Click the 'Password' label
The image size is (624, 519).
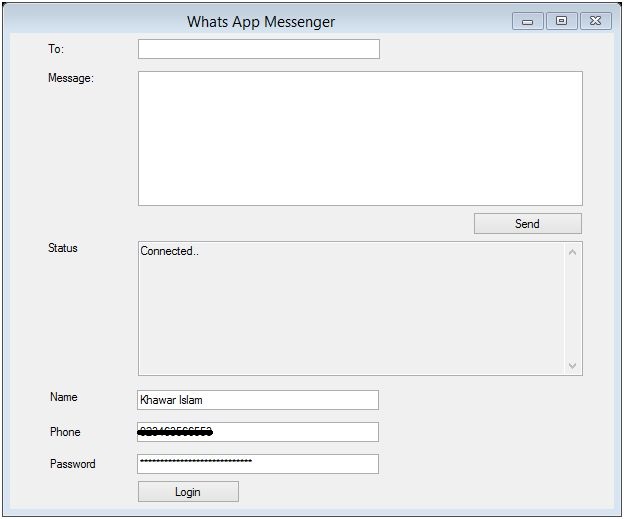click(73, 464)
